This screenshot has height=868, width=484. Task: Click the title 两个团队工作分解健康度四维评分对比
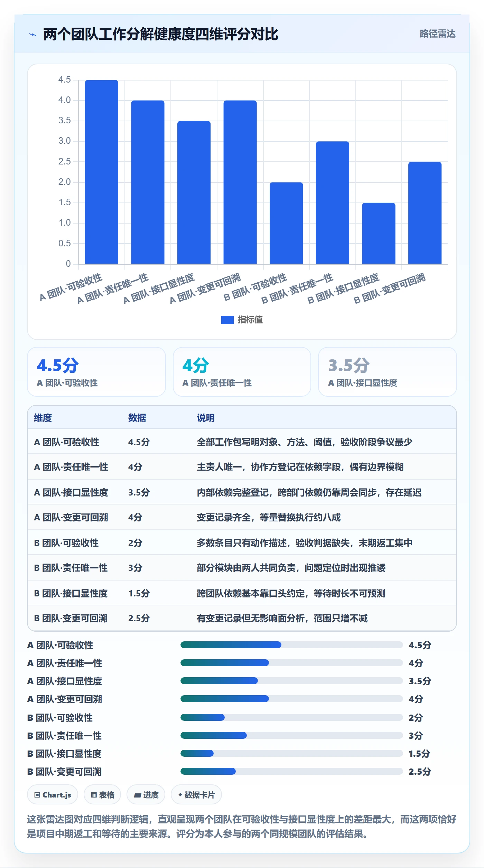tap(161, 34)
